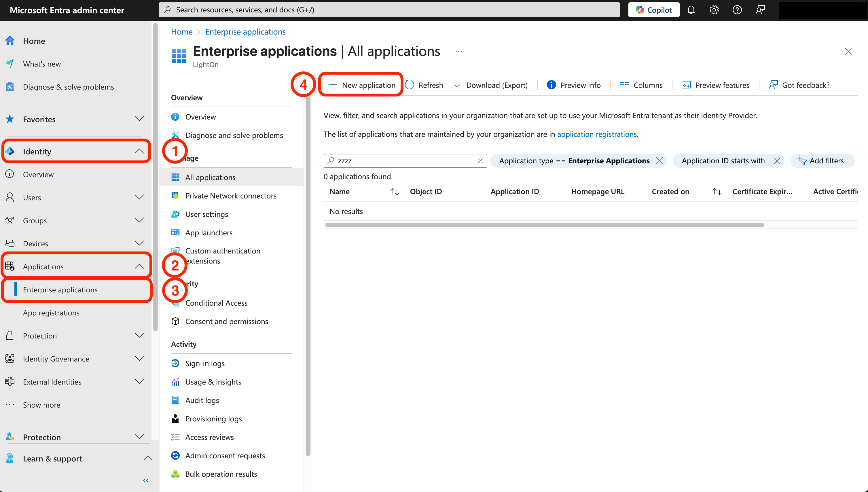Select App registrations in the sidebar
Image resolution: width=868 pixels, height=492 pixels.
[51, 313]
